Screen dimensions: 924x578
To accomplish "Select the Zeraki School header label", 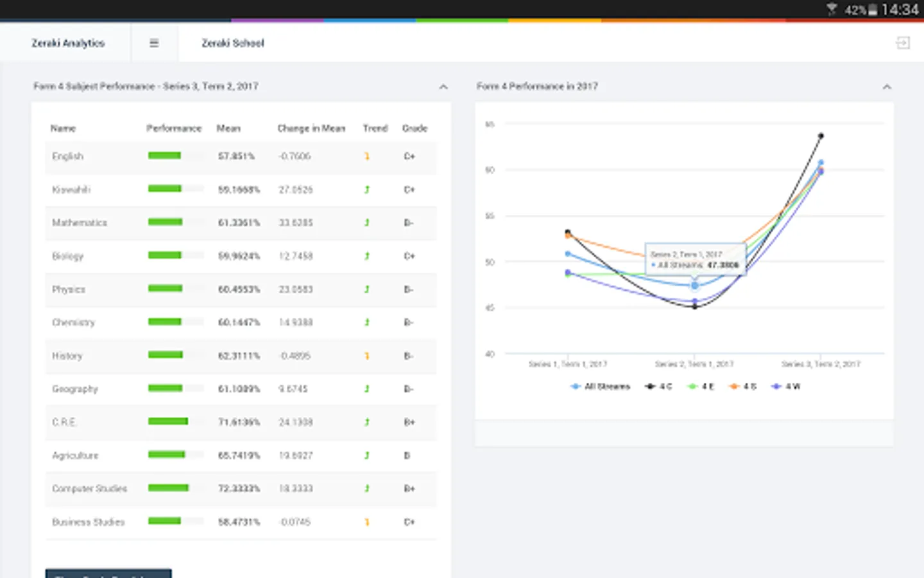I will [233, 43].
